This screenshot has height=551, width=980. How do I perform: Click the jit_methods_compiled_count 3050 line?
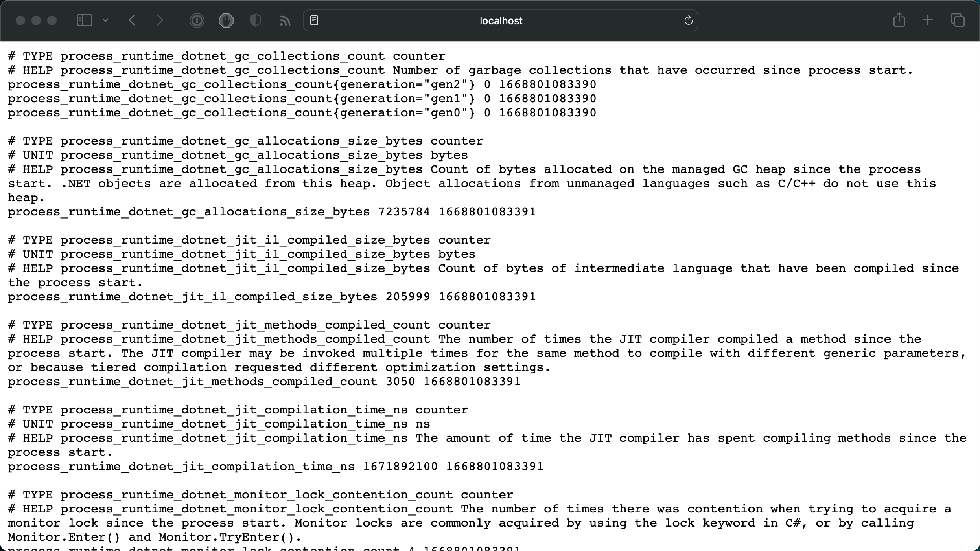point(264,382)
